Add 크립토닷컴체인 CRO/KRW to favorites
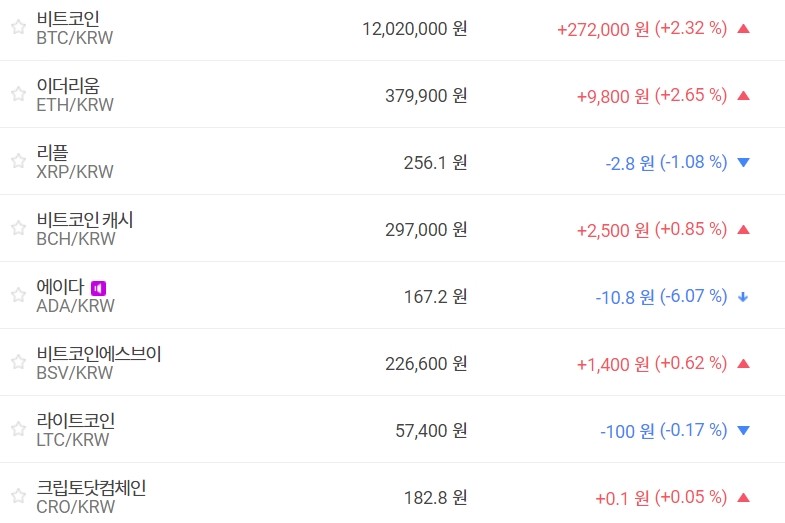785x523 pixels. pos(18,496)
